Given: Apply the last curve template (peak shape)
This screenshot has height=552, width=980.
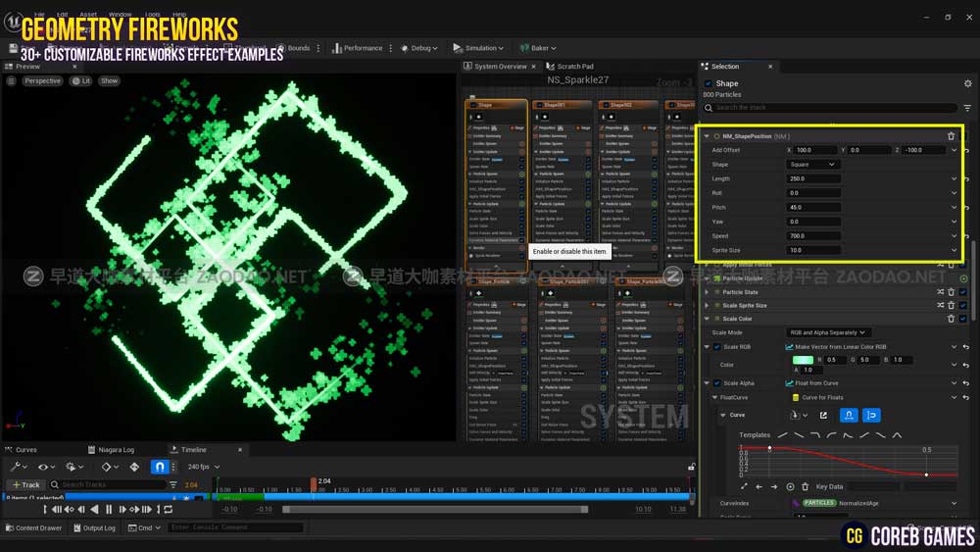Looking at the screenshot, I should point(897,435).
